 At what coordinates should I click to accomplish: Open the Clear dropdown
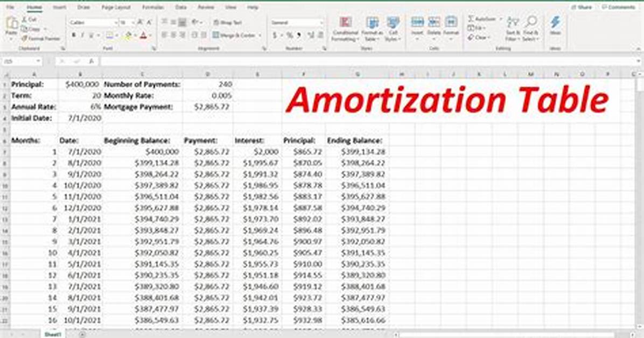tap(479, 37)
